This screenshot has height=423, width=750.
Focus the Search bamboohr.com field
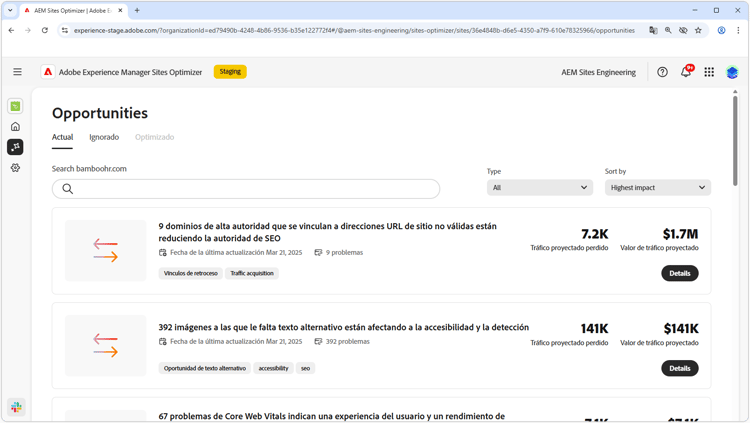(246, 189)
